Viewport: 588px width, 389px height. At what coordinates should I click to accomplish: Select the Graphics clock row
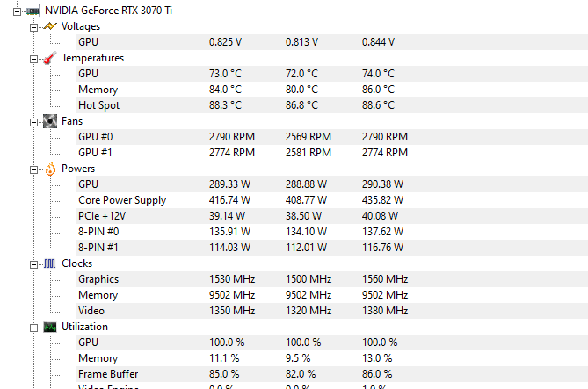332,279
